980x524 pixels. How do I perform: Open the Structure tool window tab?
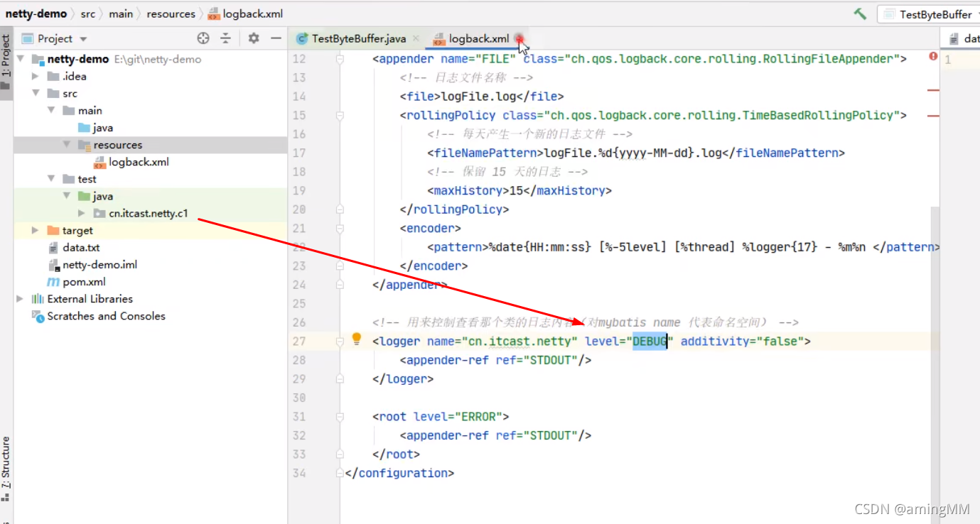coord(6,469)
